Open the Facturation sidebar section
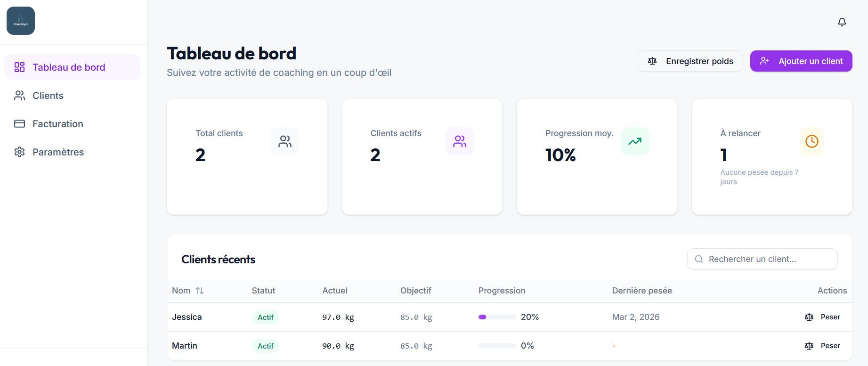 coord(57,124)
